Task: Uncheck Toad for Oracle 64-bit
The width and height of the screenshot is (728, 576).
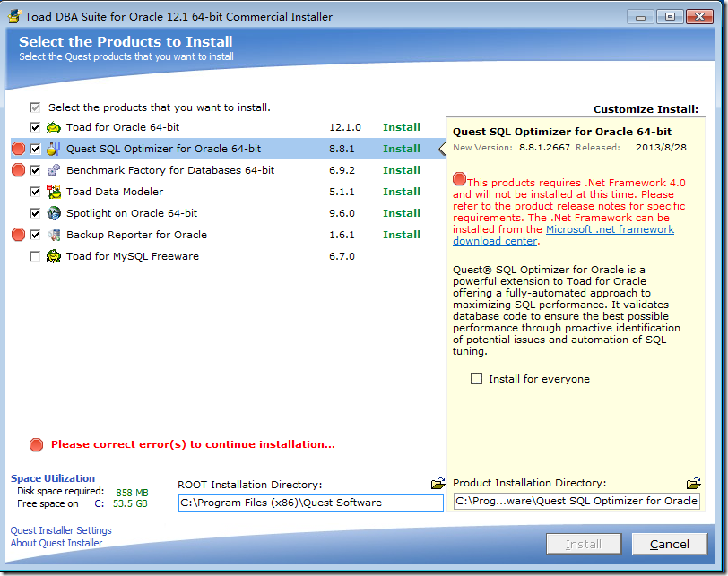Action: point(35,127)
